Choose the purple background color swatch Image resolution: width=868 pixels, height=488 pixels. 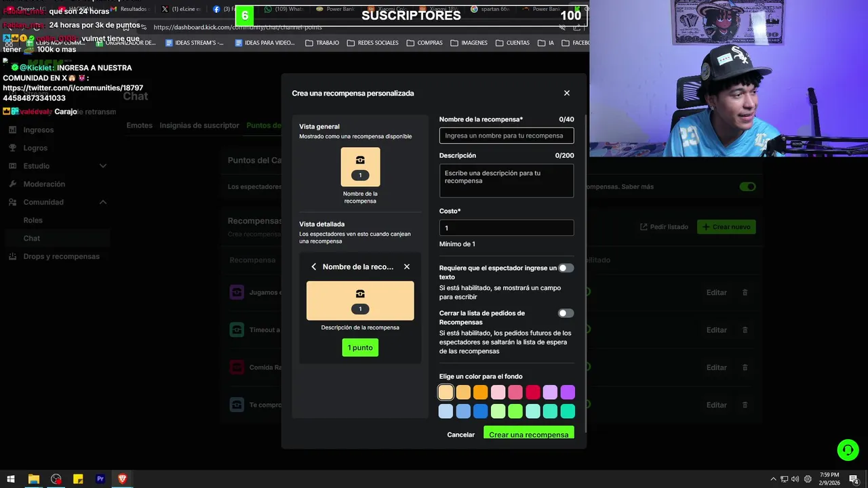tap(568, 392)
